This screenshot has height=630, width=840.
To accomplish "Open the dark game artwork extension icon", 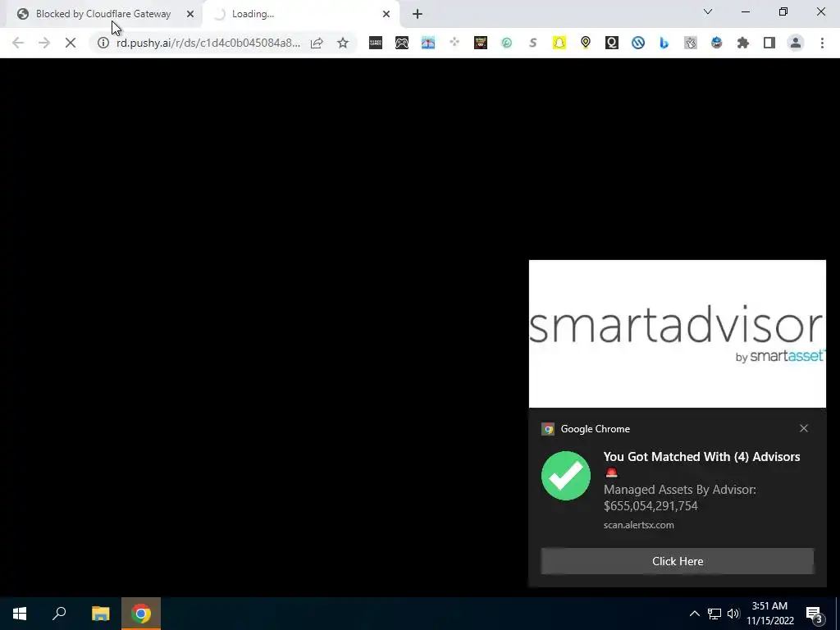I will point(481,43).
